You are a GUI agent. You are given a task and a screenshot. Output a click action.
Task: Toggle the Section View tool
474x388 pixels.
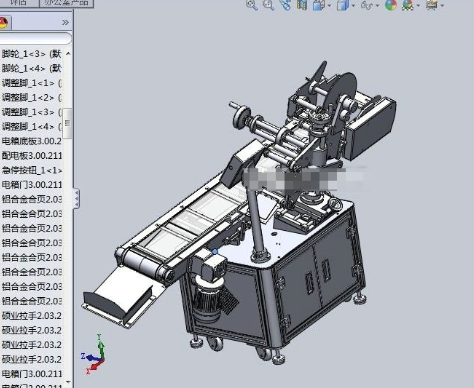pos(302,5)
